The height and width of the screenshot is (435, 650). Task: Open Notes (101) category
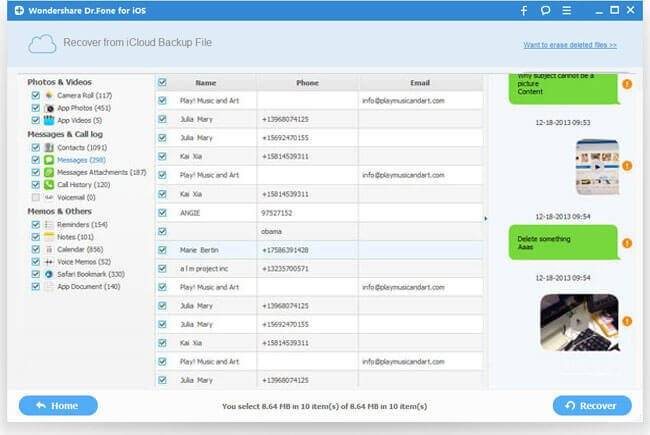(75, 237)
